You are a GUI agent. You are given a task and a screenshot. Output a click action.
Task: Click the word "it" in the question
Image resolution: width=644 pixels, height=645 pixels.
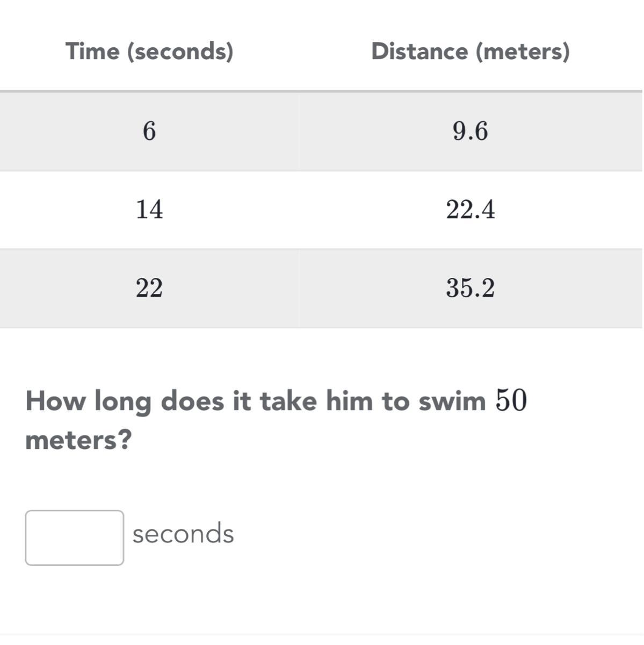[241, 401]
